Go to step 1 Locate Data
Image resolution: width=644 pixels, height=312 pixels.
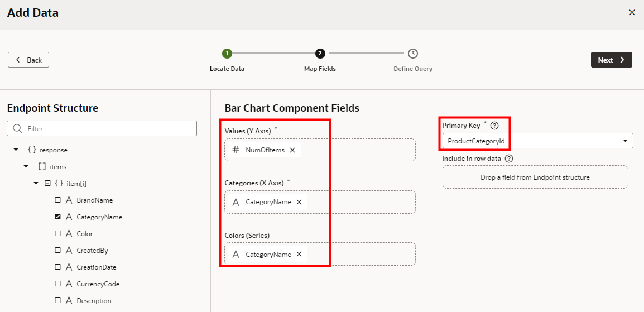[x=227, y=54]
